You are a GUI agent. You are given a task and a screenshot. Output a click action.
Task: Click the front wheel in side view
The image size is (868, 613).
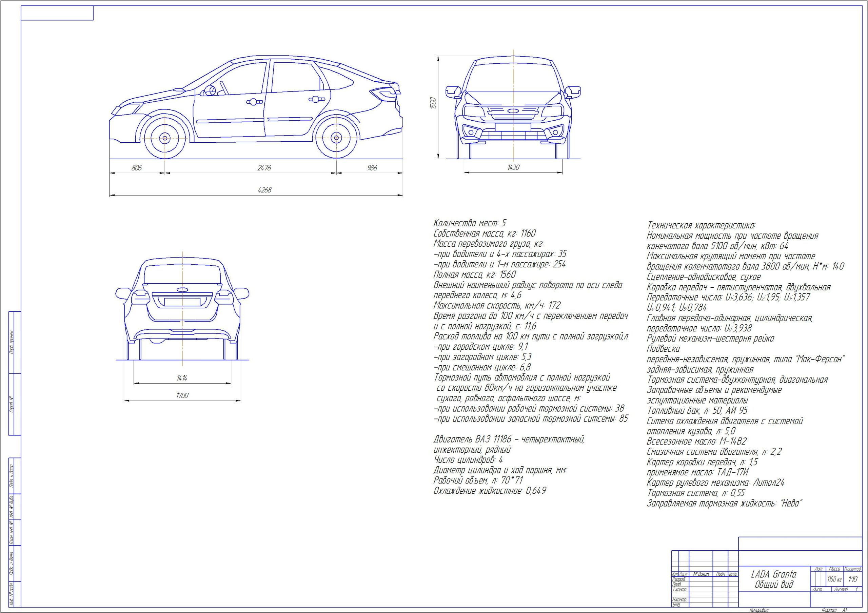click(x=165, y=138)
